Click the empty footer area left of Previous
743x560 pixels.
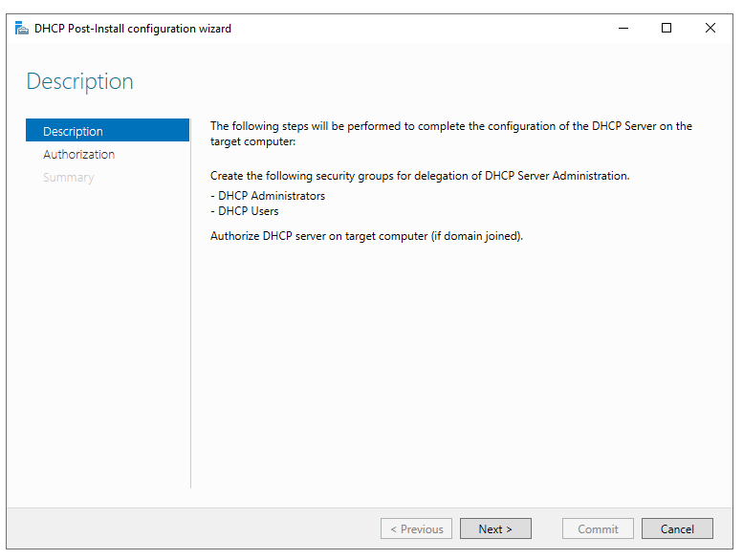coord(191,528)
